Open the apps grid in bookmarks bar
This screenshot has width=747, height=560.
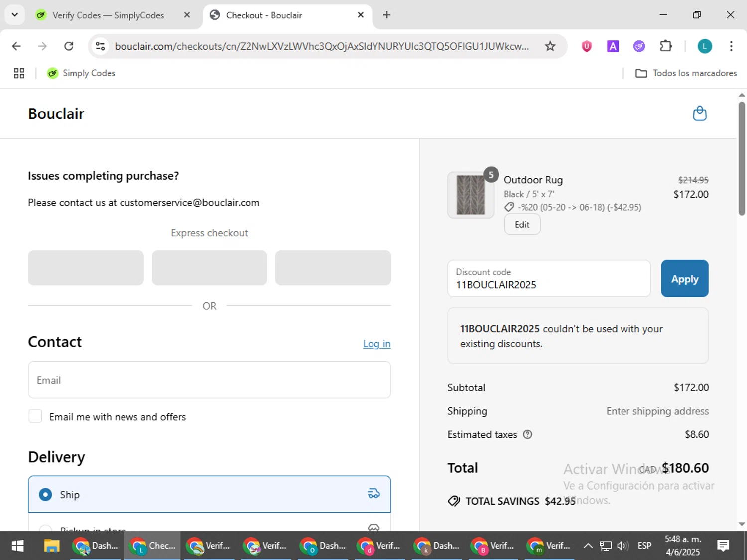[x=19, y=73]
